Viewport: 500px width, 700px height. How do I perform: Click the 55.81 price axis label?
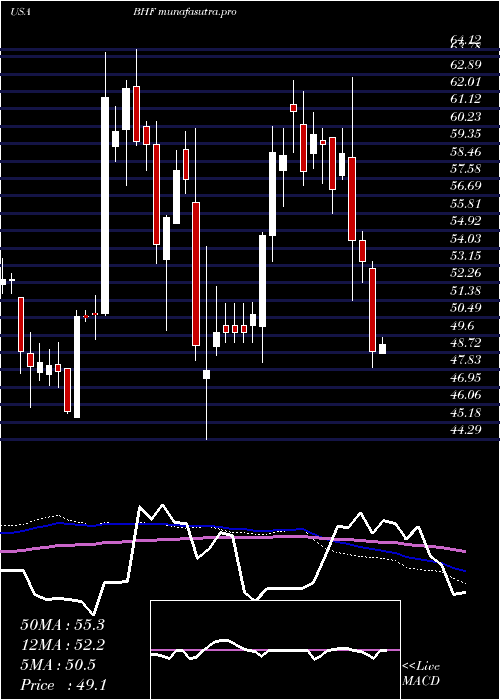point(466,204)
